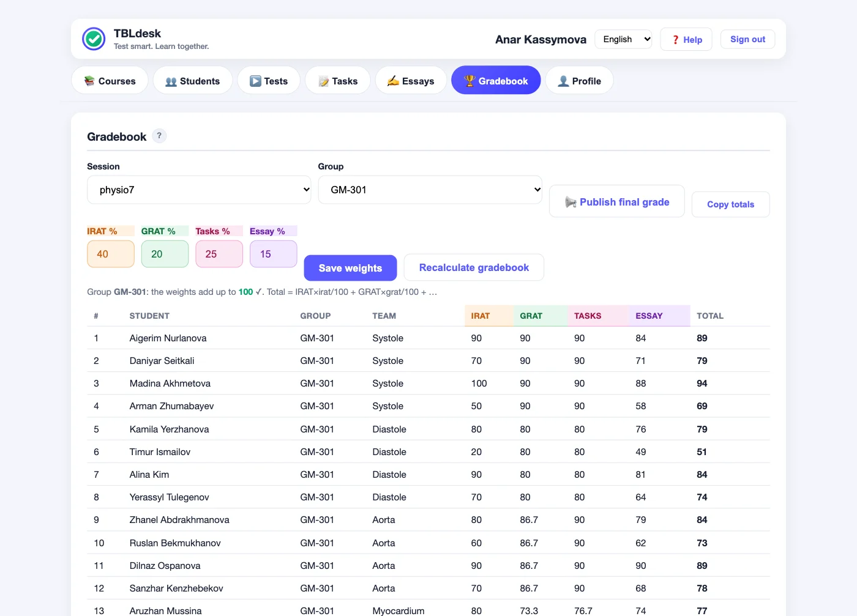The image size is (857, 616).
Task: Click the TBLdesk checkmark logo
Action: 94,39
